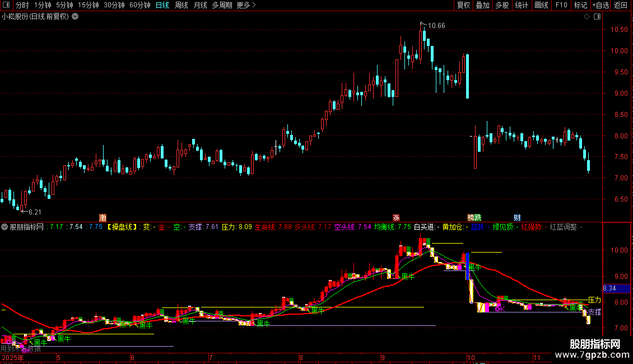Click the 空头线: 7.54 label

[x=352, y=227]
